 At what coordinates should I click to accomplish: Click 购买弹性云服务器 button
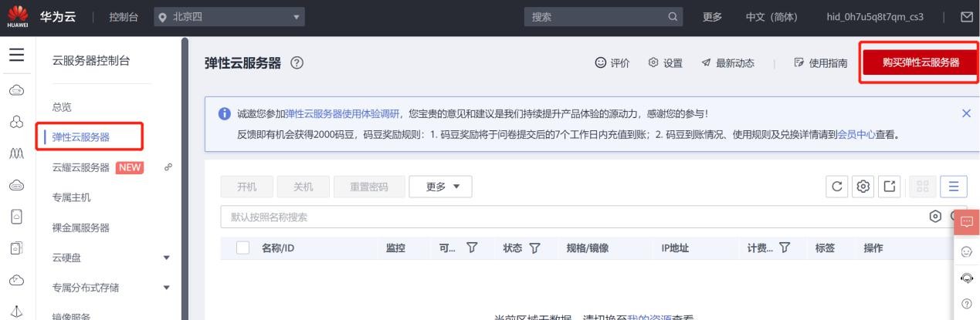pyautogui.click(x=920, y=62)
